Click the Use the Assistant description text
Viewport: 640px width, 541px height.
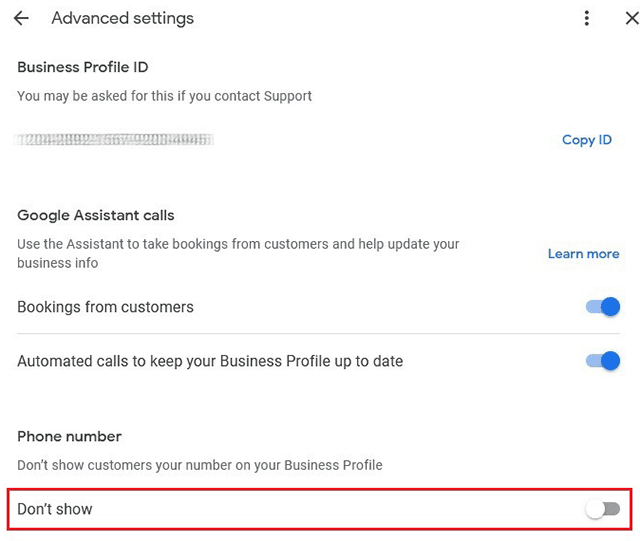[238, 253]
